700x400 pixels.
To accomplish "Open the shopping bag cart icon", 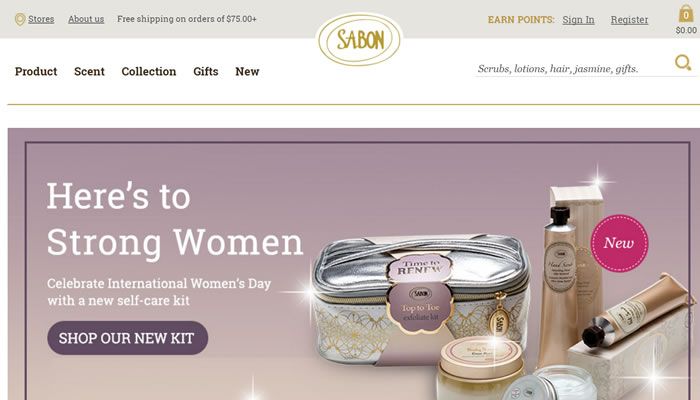I will 686,13.
